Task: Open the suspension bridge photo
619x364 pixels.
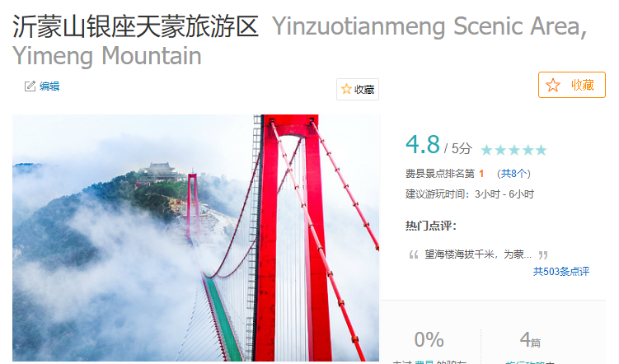Action: [196, 238]
